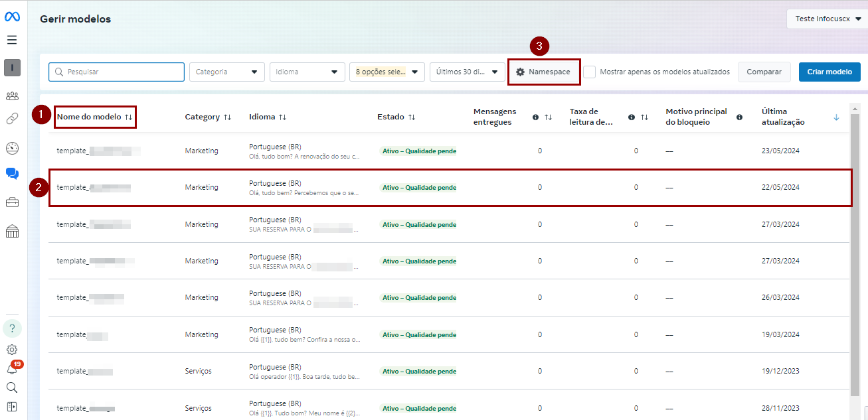
Task: Click the Pesquisar search field
Action: (x=117, y=72)
